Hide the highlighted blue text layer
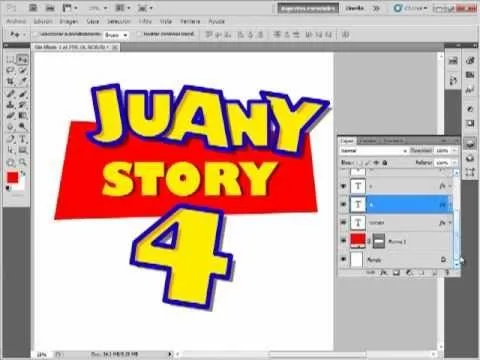The width and height of the screenshot is (480, 360). [343, 204]
